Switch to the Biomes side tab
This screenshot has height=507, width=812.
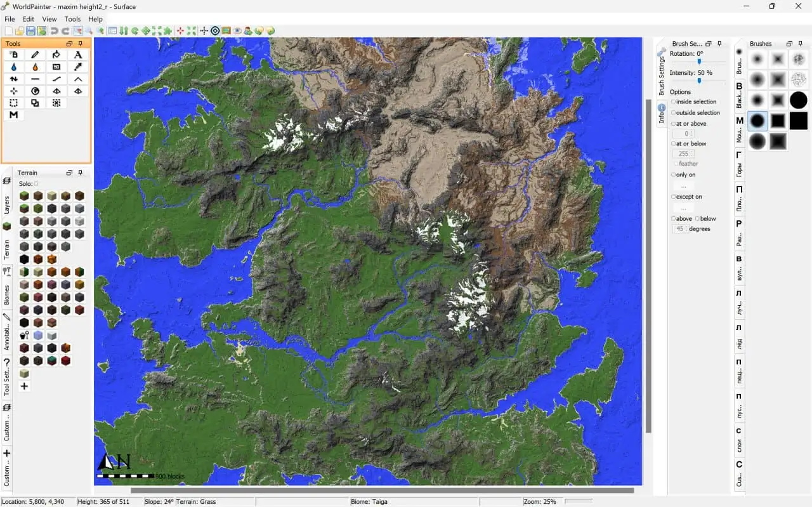click(7, 292)
